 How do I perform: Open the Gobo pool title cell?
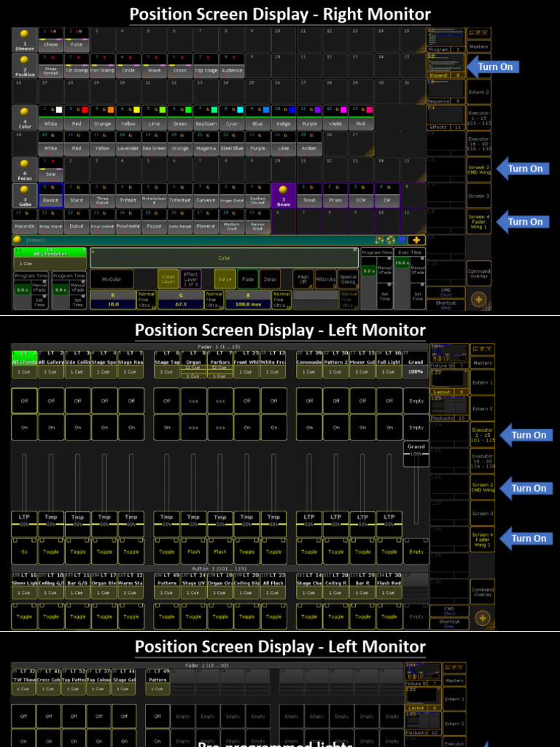click(x=25, y=196)
